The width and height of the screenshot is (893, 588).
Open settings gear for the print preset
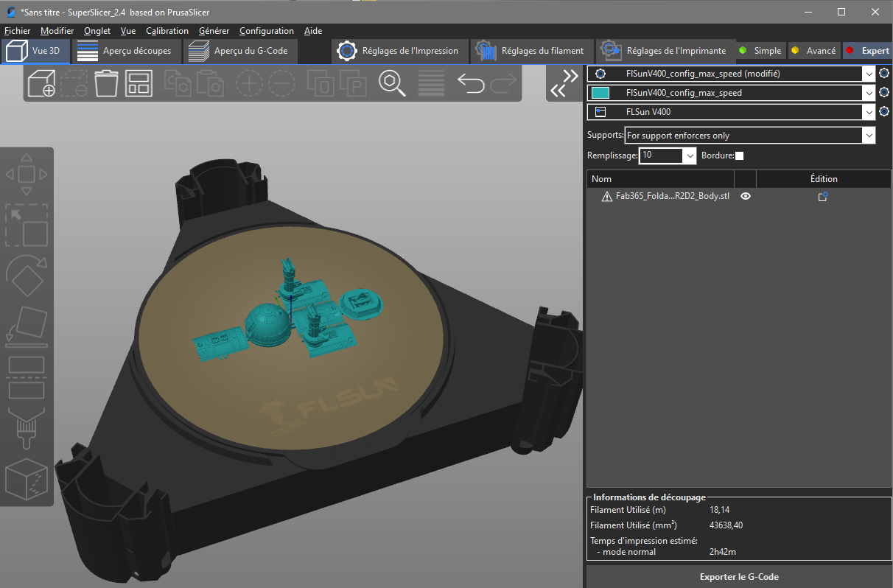(884, 74)
